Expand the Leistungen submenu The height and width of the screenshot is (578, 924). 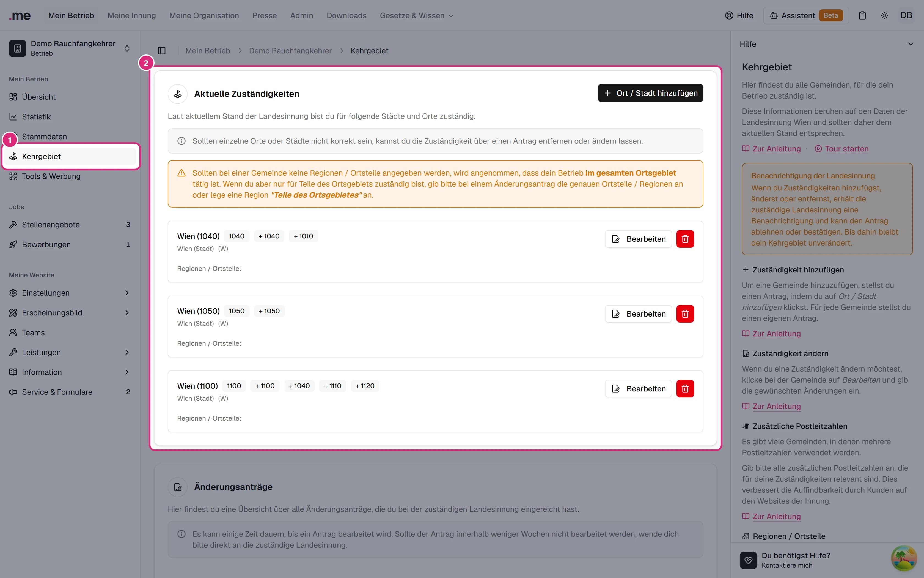[71, 353]
